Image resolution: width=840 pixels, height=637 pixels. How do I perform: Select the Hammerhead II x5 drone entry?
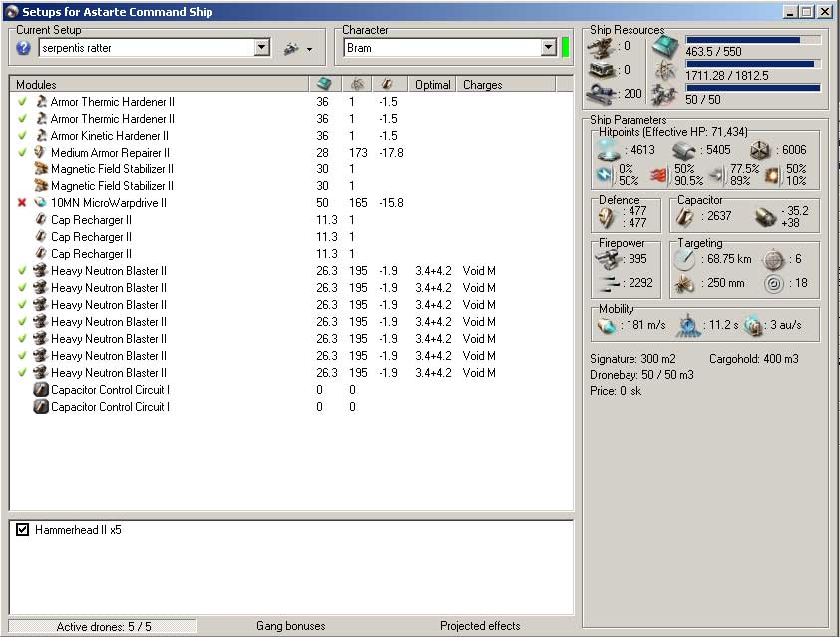[78, 530]
